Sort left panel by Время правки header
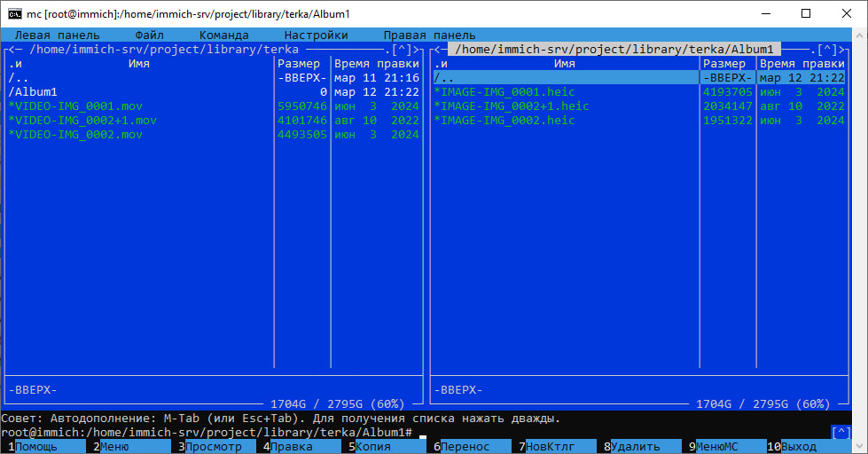Screen dimensions: 868x454 point(377,64)
